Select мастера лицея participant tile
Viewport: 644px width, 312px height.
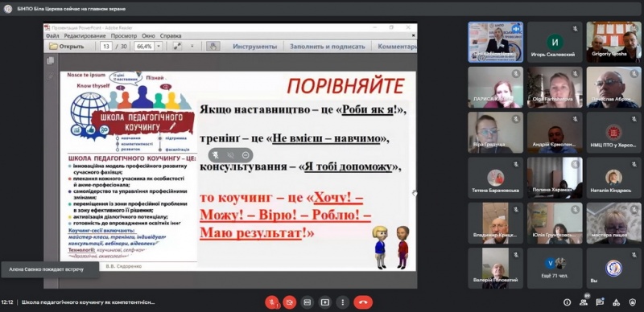pos(613,223)
